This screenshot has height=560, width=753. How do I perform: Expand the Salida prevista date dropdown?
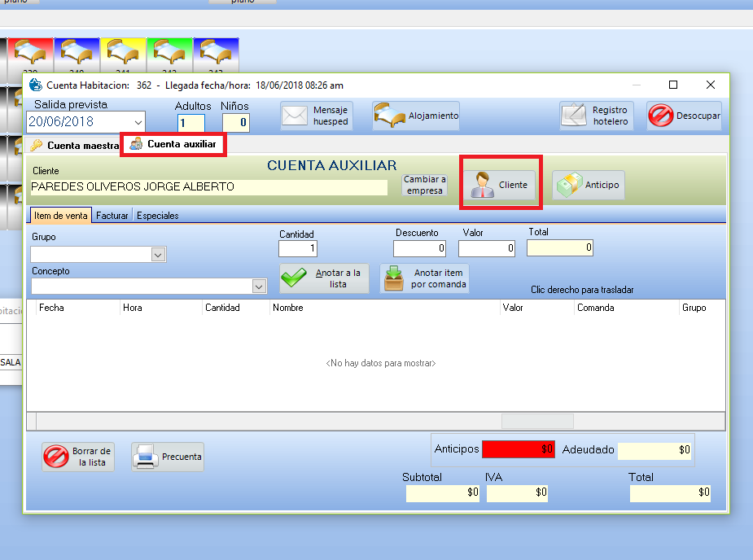(x=138, y=122)
